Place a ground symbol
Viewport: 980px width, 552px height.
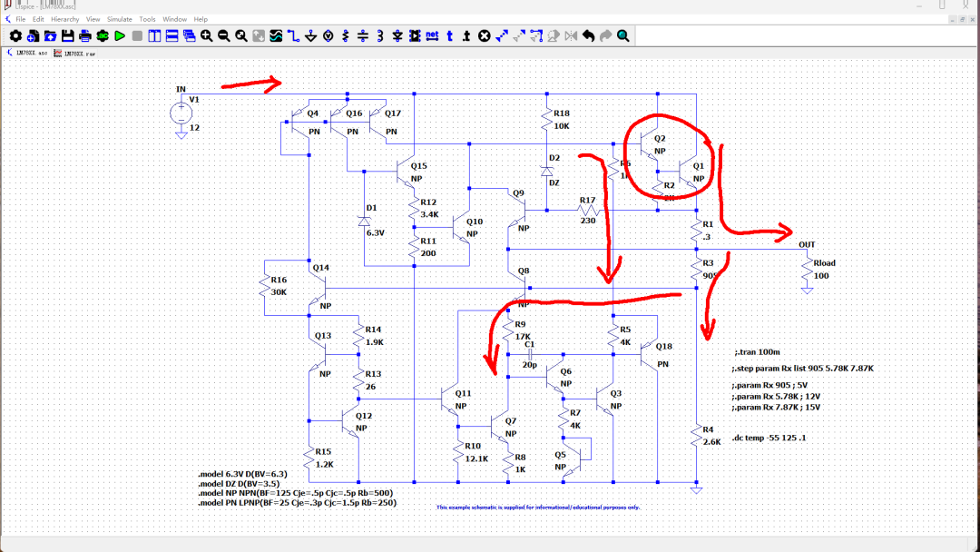point(309,36)
